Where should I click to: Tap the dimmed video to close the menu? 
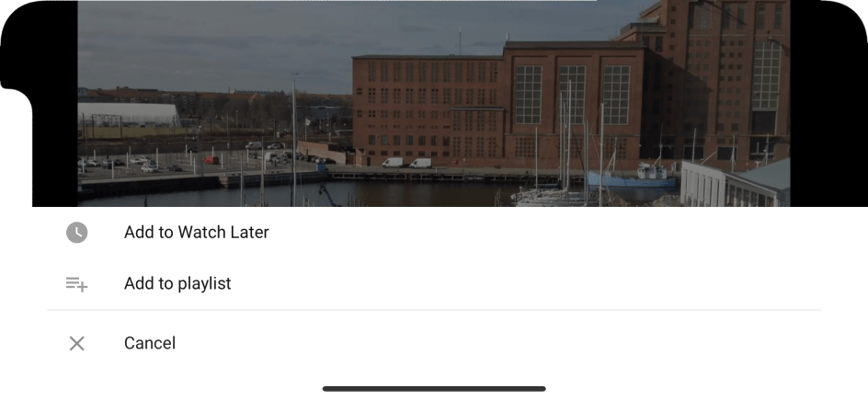click(x=433, y=104)
